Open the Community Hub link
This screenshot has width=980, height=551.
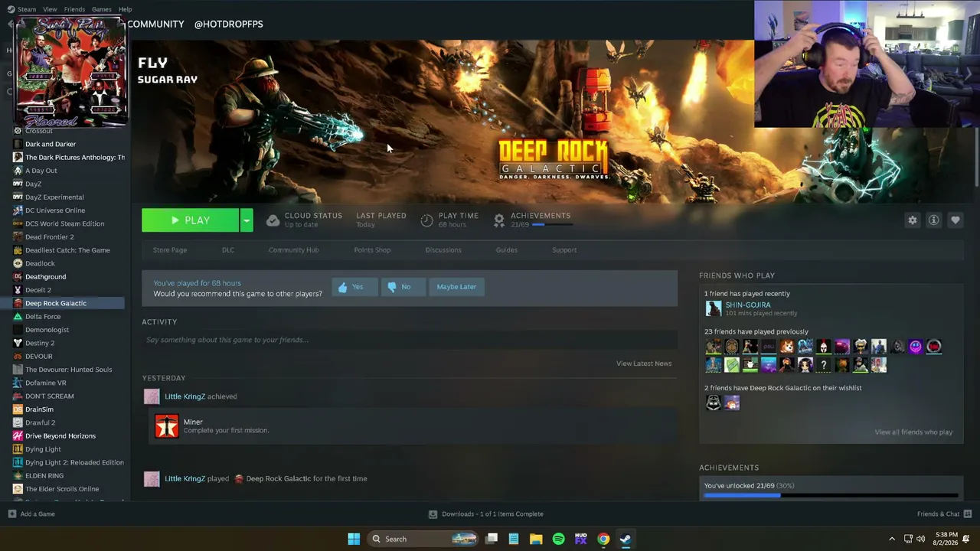tap(294, 250)
